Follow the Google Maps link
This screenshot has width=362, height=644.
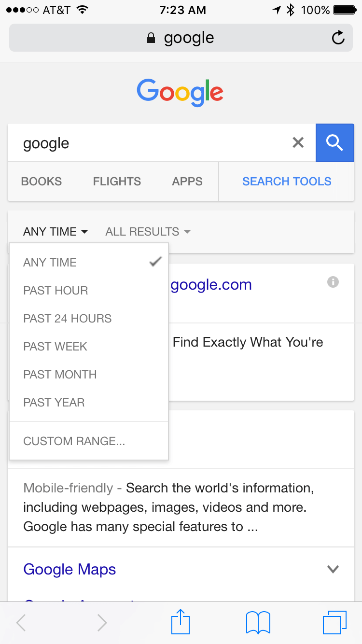click(70, 569)
